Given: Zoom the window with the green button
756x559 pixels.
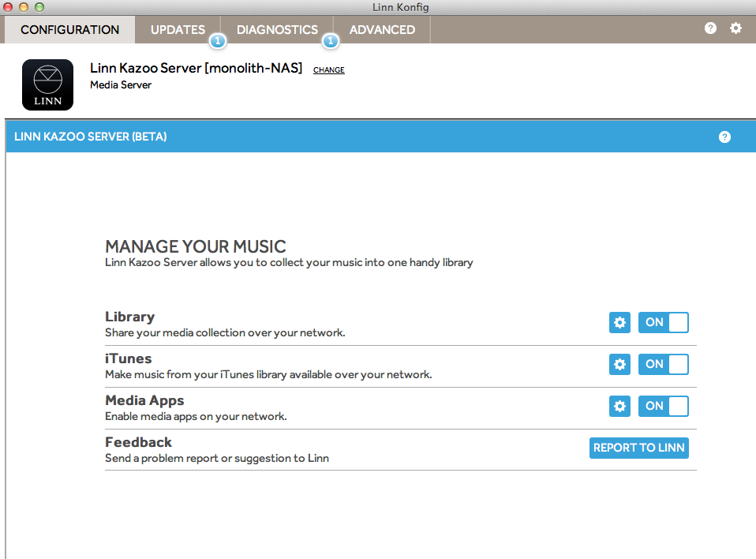Looking at the screenshot, I should tap(39, 7).
